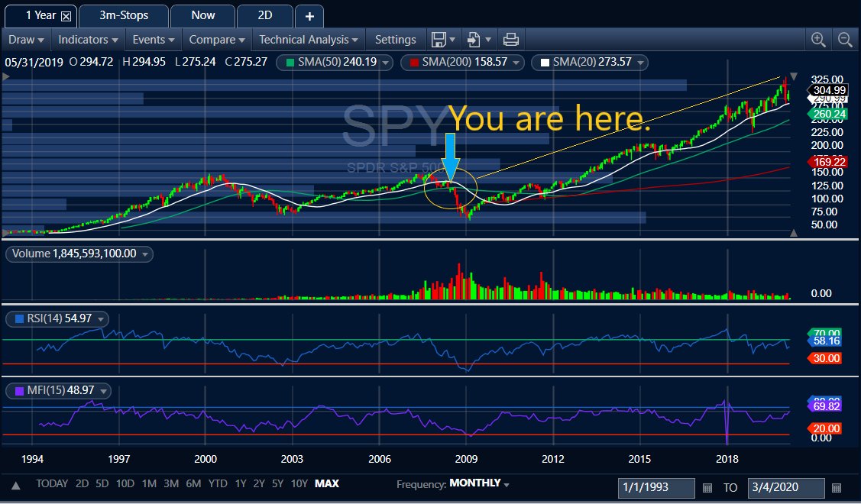Select the 3M time range
The image size is (861, 504).
171,483
